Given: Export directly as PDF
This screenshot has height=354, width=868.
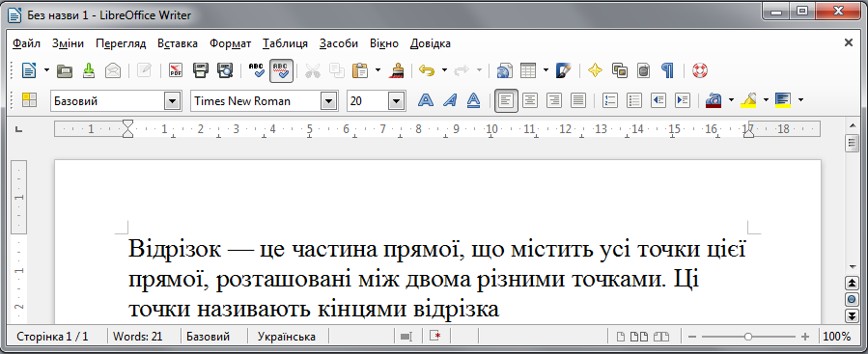Looking at the screenshot, I should pos(176,70).
